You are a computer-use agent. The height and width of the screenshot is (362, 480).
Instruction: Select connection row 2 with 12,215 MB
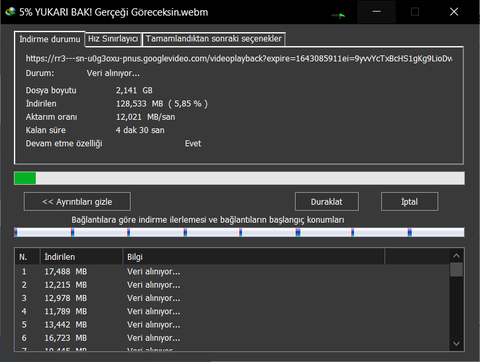[x=232, y=285]
